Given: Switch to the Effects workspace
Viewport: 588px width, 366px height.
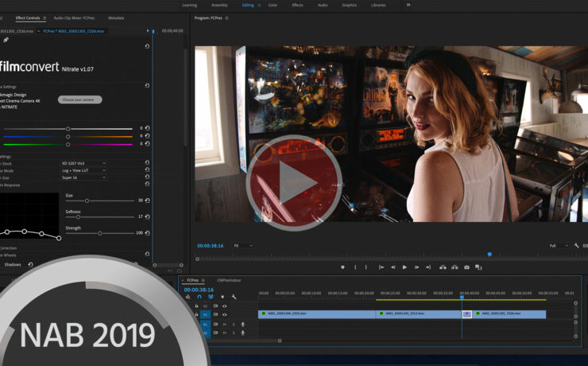Looking at the screenshot, I should tap(297, 5).
